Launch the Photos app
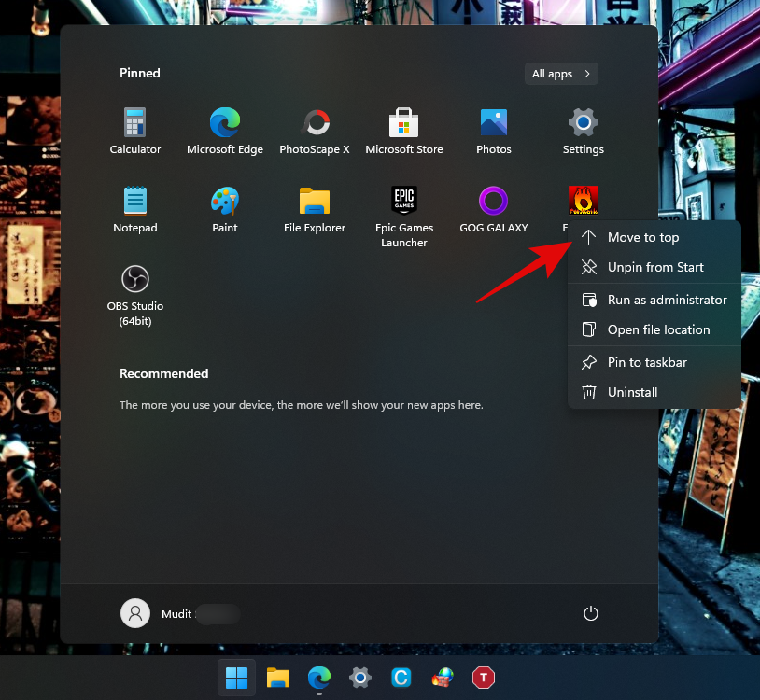This screenshot has width=760, height=700. pyautogui.click(x=493, y=131)
